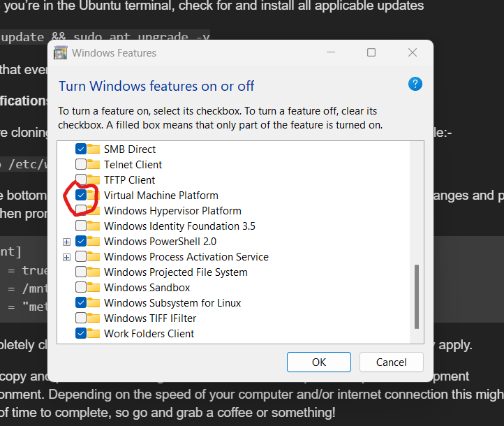Select the 'Windows Subsystem for Linux' label
This screenshot has height=426, width=504.
point(172,303)
